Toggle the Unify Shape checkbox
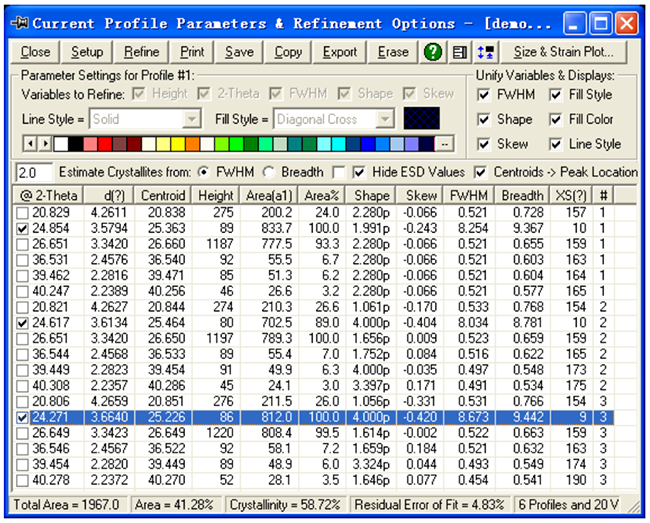Viewport: 650px width, 523px height. 483,120
